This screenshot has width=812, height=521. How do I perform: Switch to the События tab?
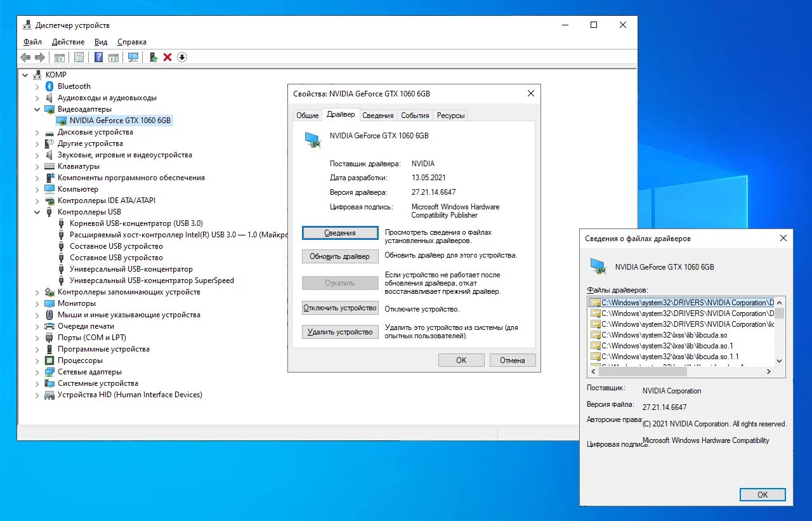click(x=415, y=115)
